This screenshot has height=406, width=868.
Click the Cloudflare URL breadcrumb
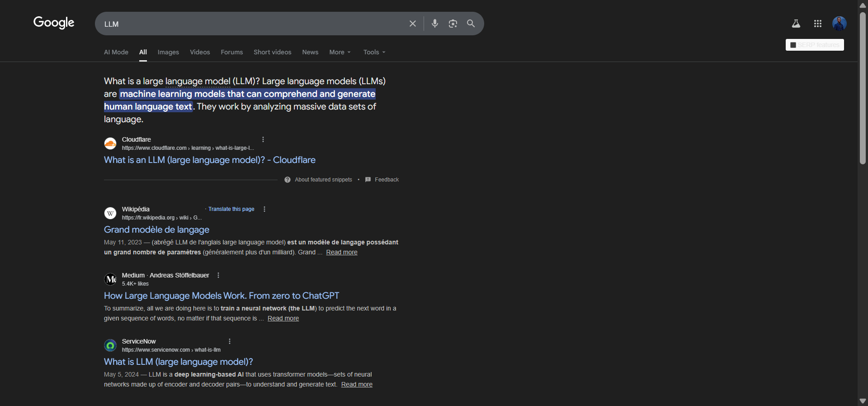(188, 148)
